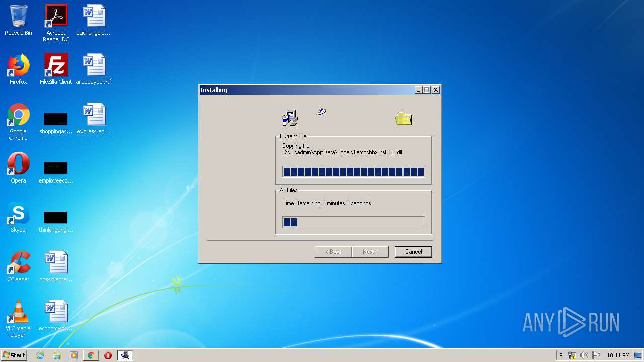
Task: Open the volume speaker tray icon
Action: (584, 355)
